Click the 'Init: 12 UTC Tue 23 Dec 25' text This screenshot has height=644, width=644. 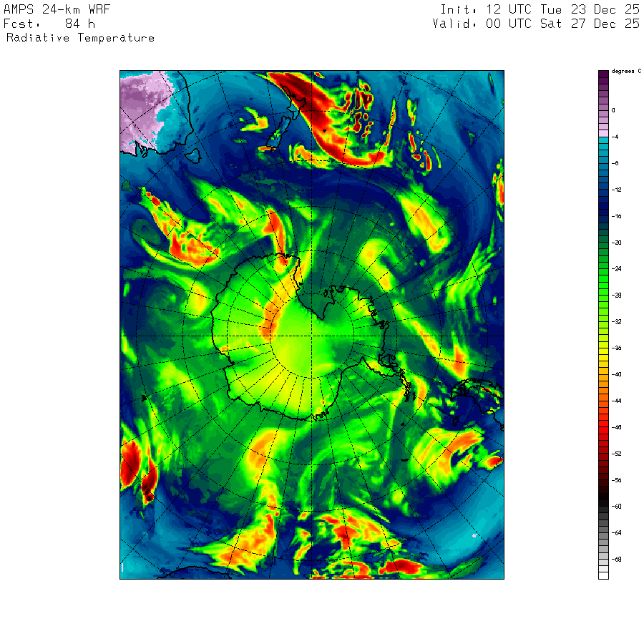(x=540, y=9)
